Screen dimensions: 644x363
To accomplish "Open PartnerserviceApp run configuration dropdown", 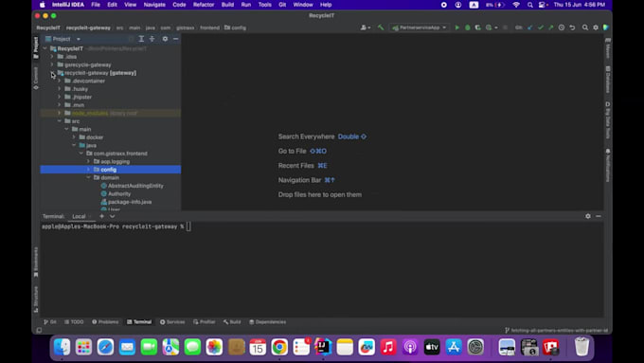I will (419, 27).
